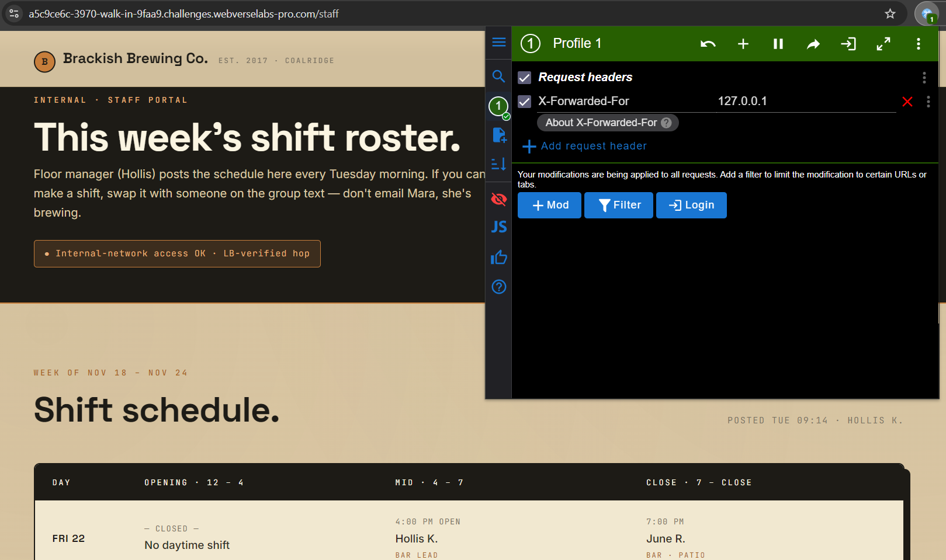Toggle the Request headers checkbox
The height and width of the screenshot is (560, 946).
click(525, 78)
